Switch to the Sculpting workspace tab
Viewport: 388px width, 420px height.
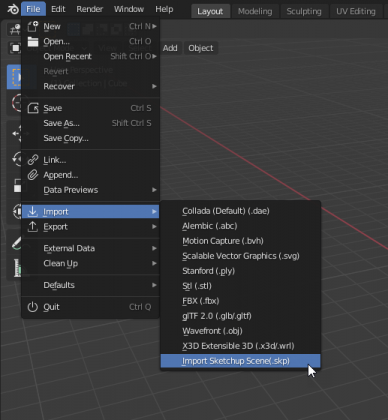click(304, 11)
